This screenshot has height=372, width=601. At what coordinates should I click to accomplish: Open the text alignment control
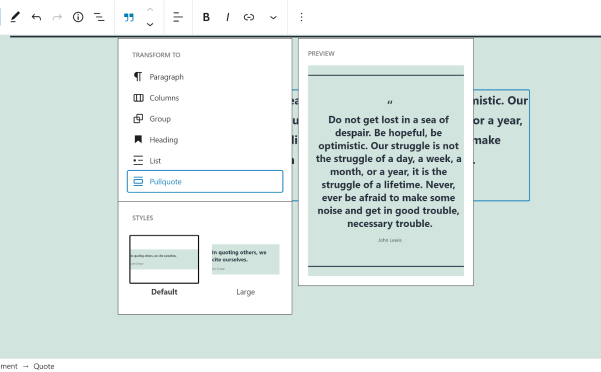click(178, 17)
